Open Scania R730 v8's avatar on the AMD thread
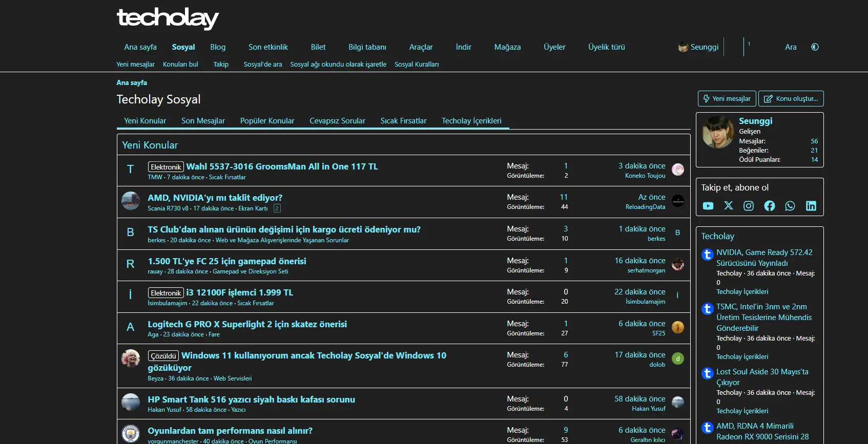The height and width of the screenshot is (444, 868). coord(131,201)
